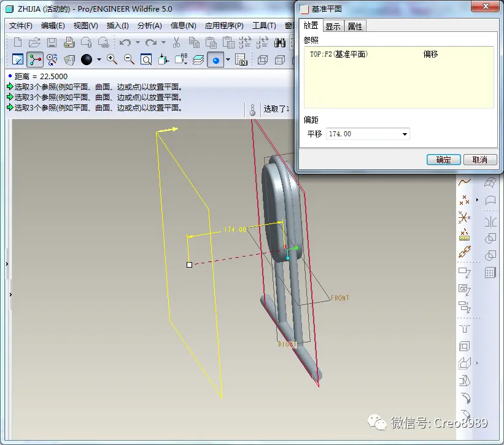Viewport: 504px width, 445px height.
Task: Click the Save disk icon
Action: point(52,43)
